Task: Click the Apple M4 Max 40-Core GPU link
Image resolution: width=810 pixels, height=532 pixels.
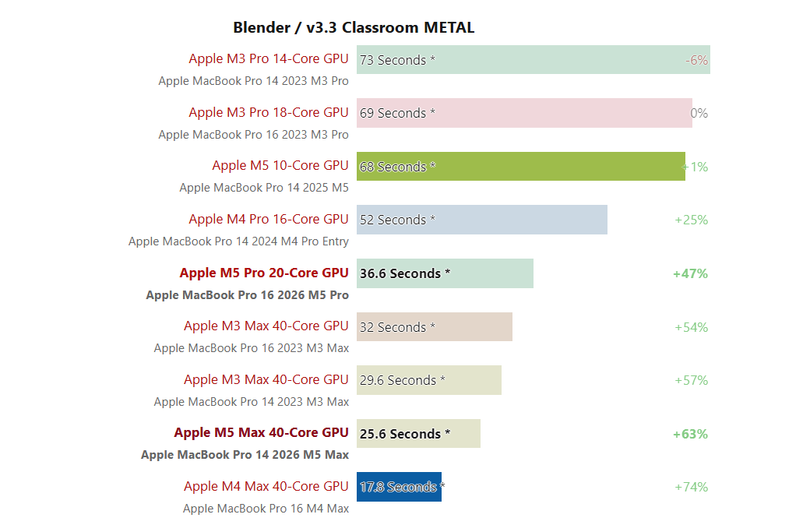Action: pyautogui.click(x=266, y=487)
